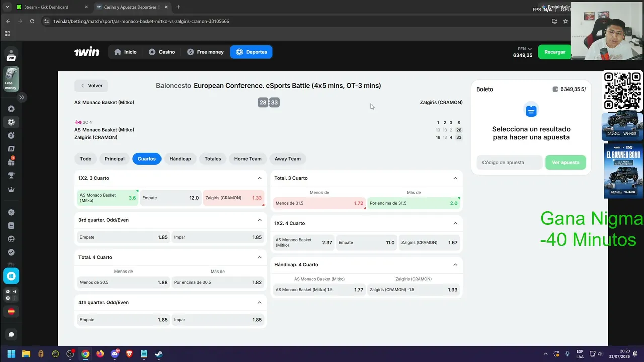This screenshot has height=362, width=644.
Task: Open Discord from the taskbar
Action: (x=115, y=354)
